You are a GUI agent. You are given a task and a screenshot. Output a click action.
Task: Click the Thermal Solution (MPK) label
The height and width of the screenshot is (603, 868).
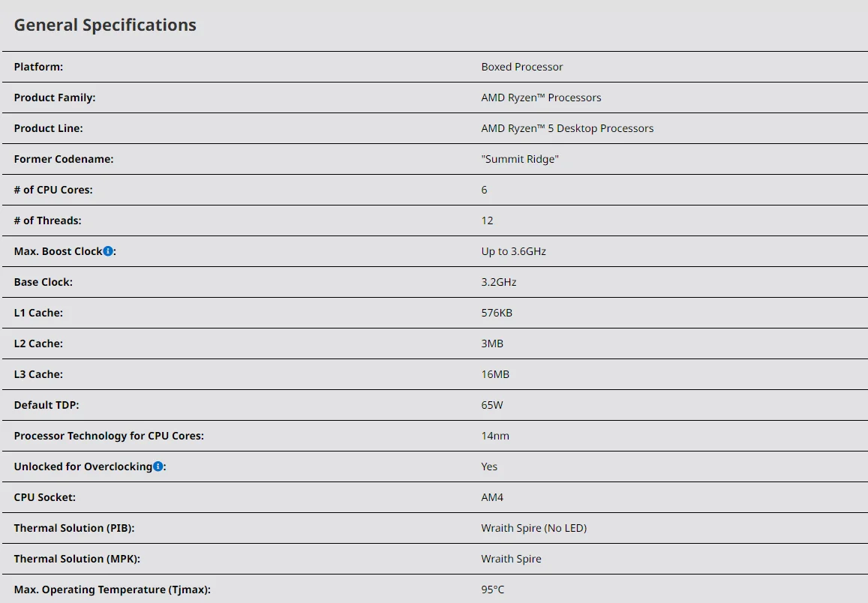[x=77, y=559]
